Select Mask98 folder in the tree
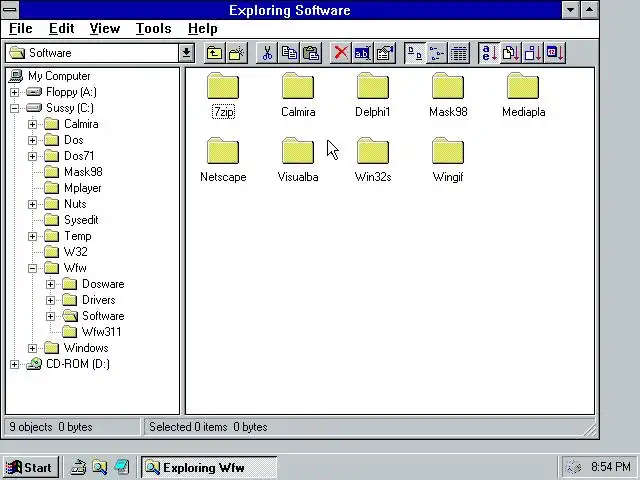 83,172
